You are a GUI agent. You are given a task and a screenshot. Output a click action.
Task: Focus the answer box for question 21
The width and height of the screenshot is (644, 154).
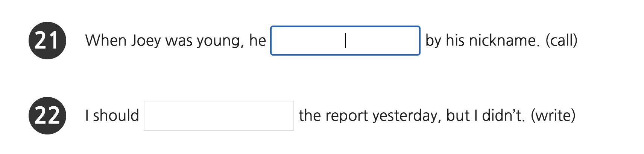point(345,41)
